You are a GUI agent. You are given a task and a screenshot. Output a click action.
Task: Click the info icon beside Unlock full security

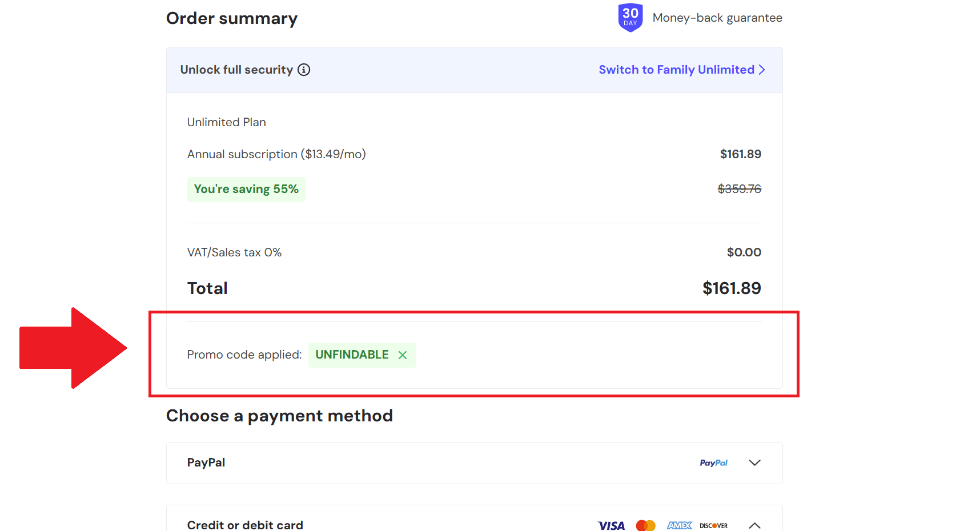[x=304, y=70]
